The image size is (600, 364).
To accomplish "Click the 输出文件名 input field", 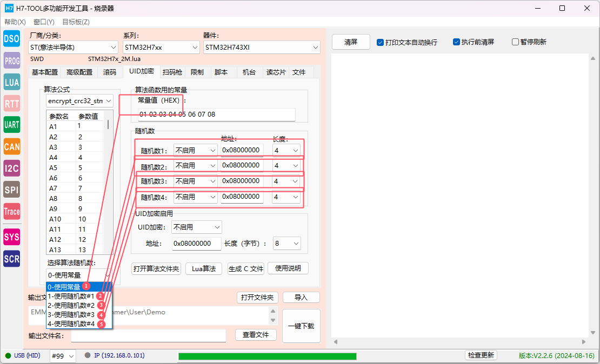I will point(149,335).
